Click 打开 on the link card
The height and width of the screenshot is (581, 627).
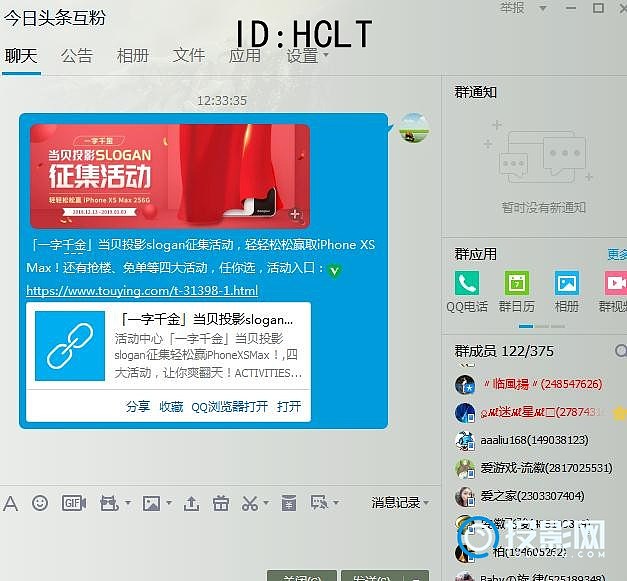click(289, 407)
